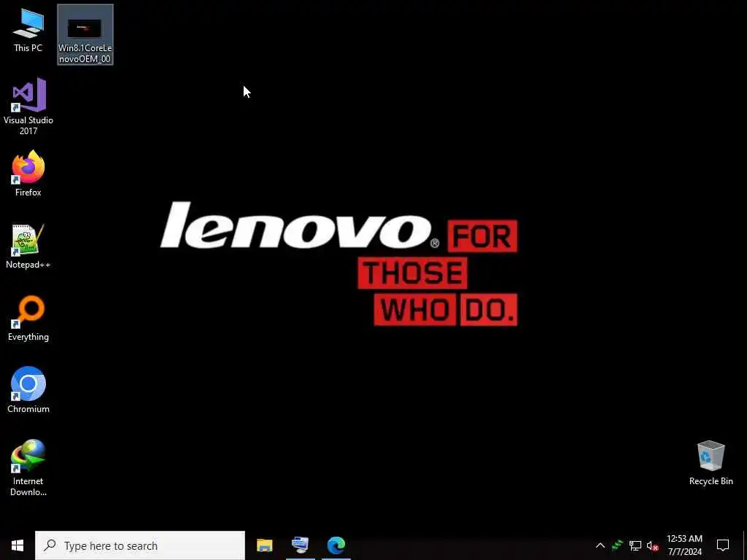The image size is (747, 560).
Task: Click the Show desktop strip at taskbar end
Action: point(745,545)
